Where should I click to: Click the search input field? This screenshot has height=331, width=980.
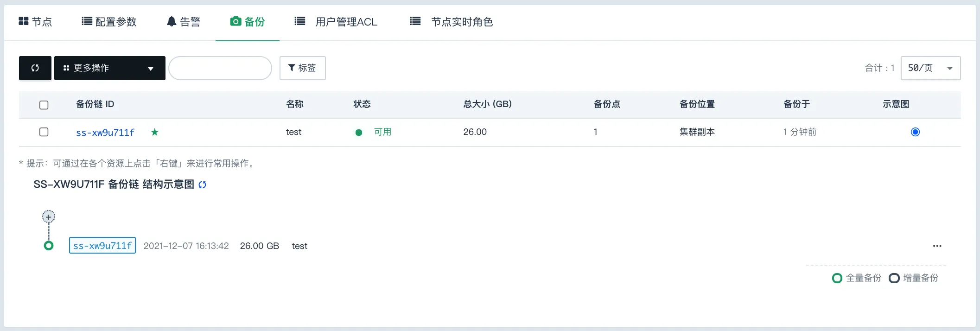[x=220, y=68]
